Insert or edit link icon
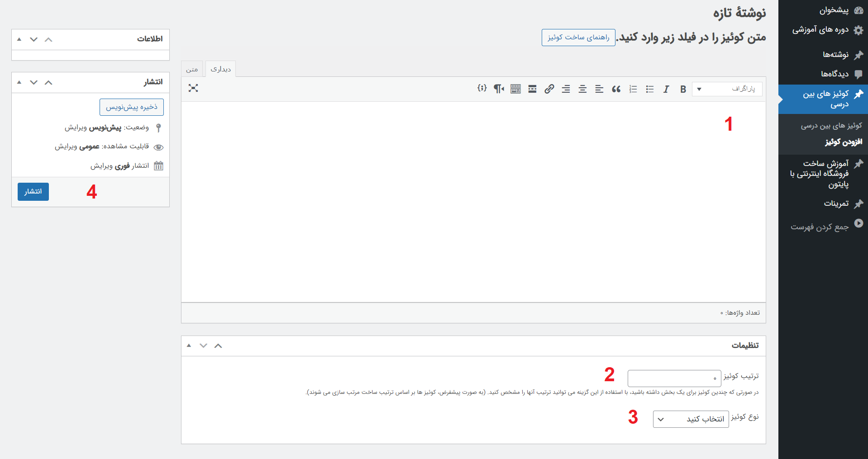Image resolution: width=868 pixels, height=459 pixels. point(549,89)
